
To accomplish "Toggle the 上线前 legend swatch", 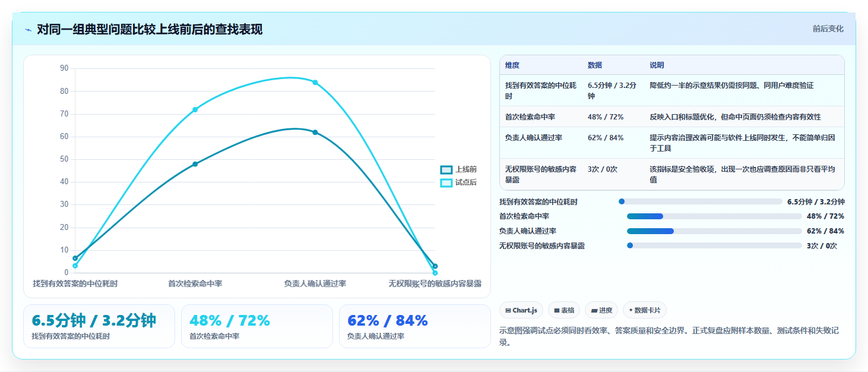I will click(446, 169).
